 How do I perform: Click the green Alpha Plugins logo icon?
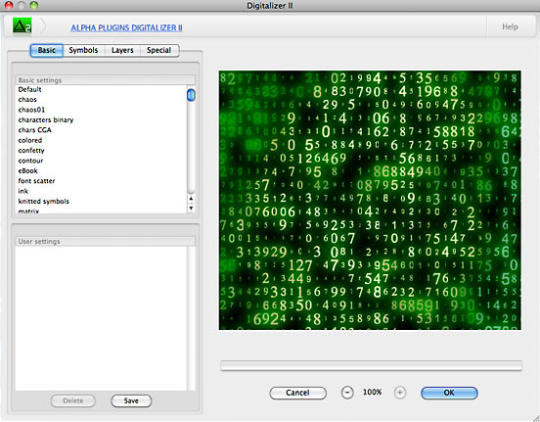point(22,26)
